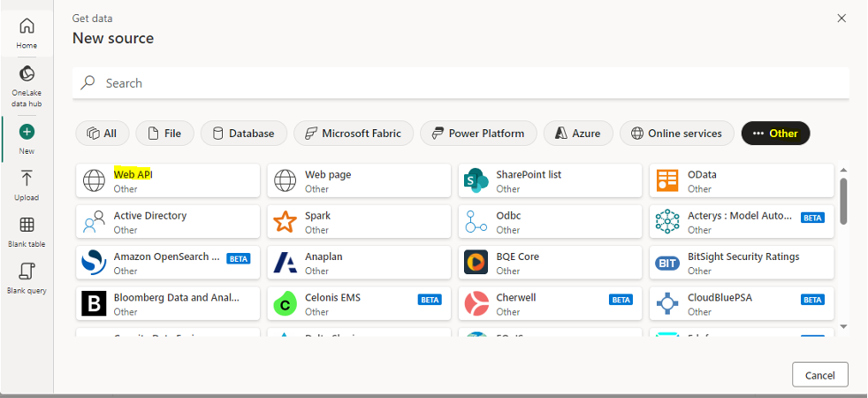Image resolution: width=868 pixels, height=398 pixels.
Task: Open the Home sidebar icon
Action: 27,26
